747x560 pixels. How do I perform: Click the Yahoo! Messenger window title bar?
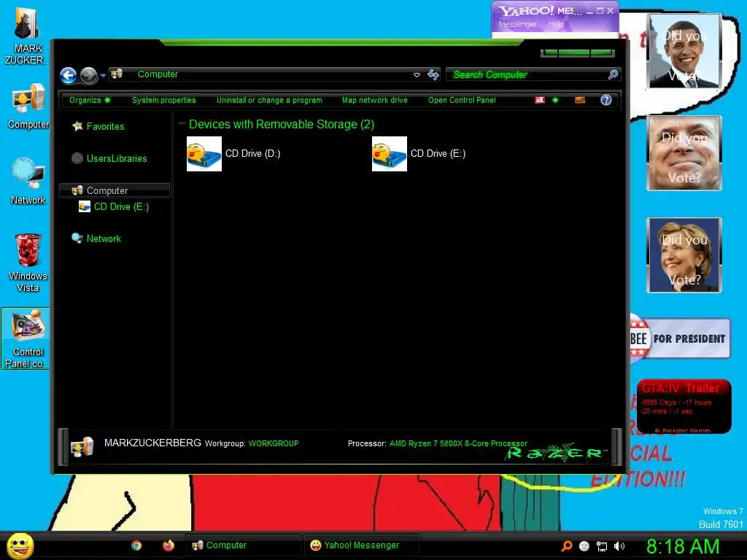555,10
